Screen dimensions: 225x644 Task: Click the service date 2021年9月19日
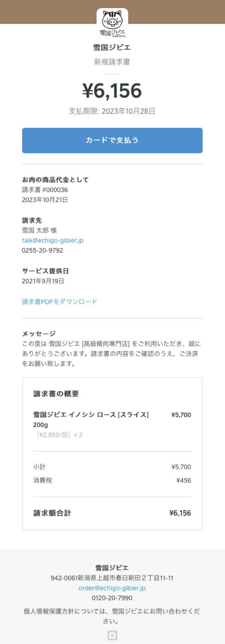(43, 281)
